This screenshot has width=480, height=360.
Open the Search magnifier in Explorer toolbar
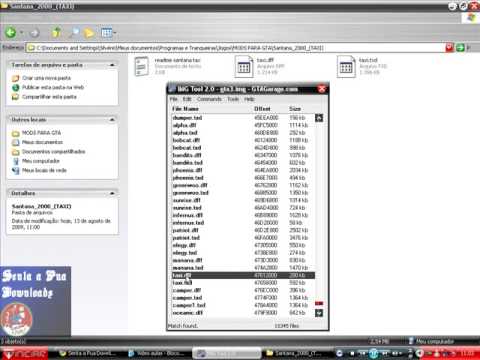pos(74,32)
